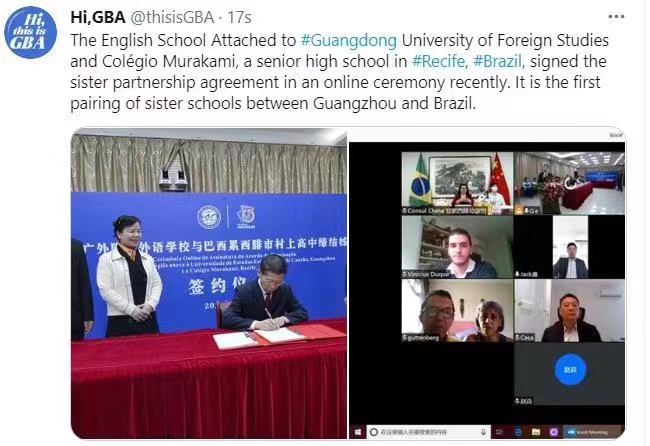This screenshot has height=446, width=650.
Task: Launch Edge browser from the taskbar
Action: [518, 432]
